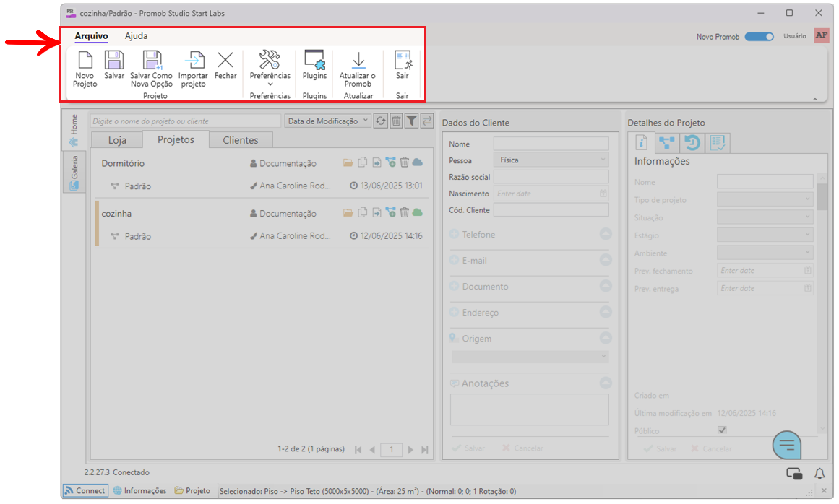Expand the Telefone section arrow
This screenshot has height=504, width=839.
[x=605, y=233]
